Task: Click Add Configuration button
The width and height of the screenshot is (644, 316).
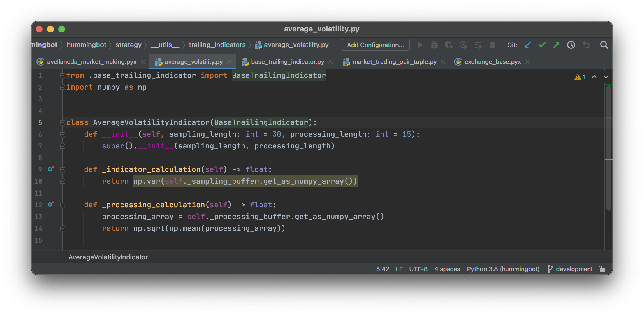Action: pyautogui.click(x=375, y=45)
